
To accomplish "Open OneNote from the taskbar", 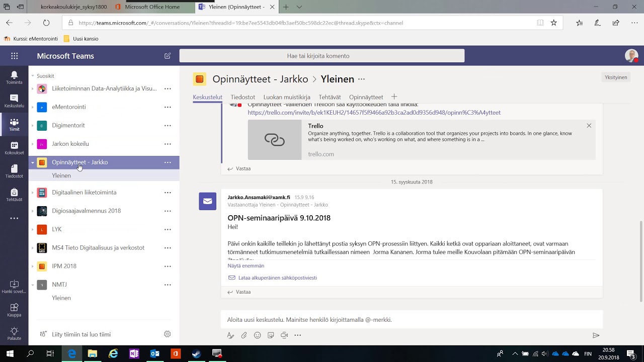I will [134, 354].
